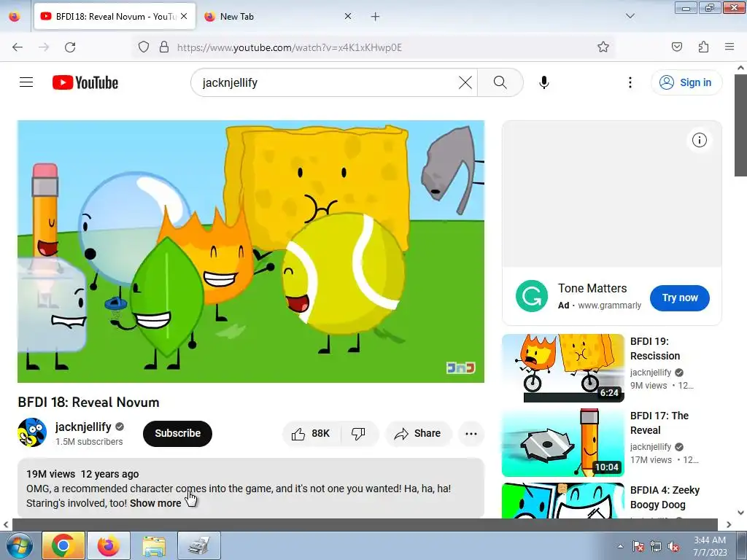Open the Firefox application menu
Viewport: 747px width, 560px height.
click(729, 47)
